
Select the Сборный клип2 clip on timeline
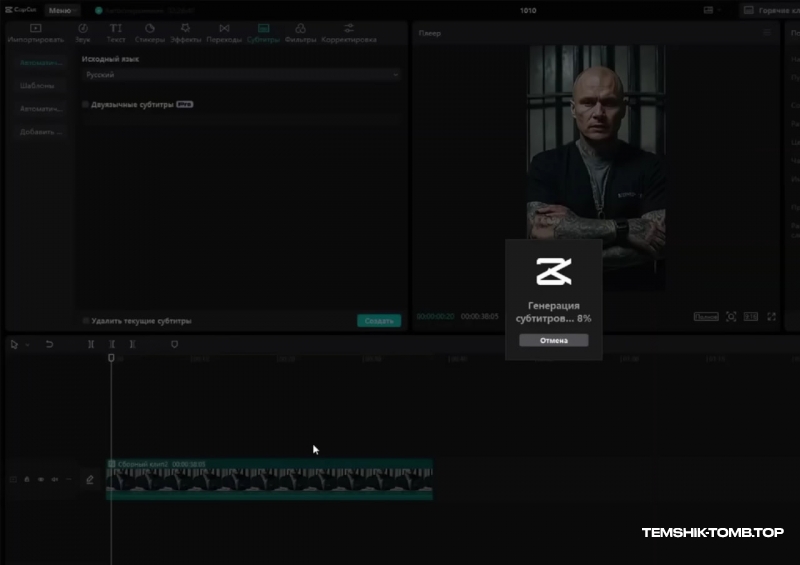pyautogui.click(x=269, y=479)
